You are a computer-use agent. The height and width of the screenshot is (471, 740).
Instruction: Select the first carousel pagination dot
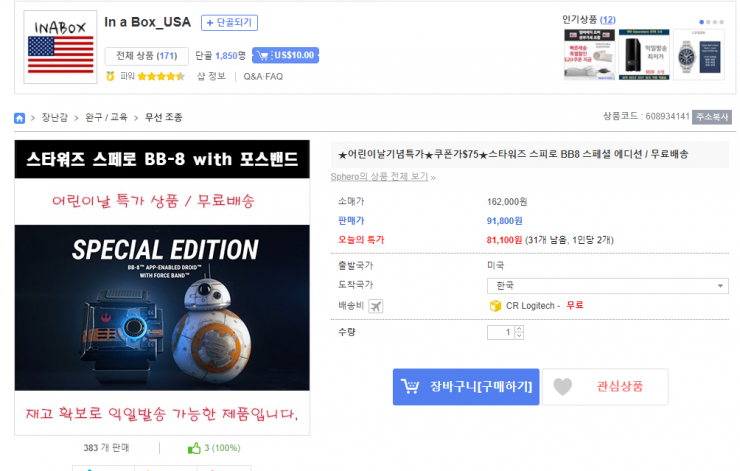pyautogui.click(x=701, y=22)
